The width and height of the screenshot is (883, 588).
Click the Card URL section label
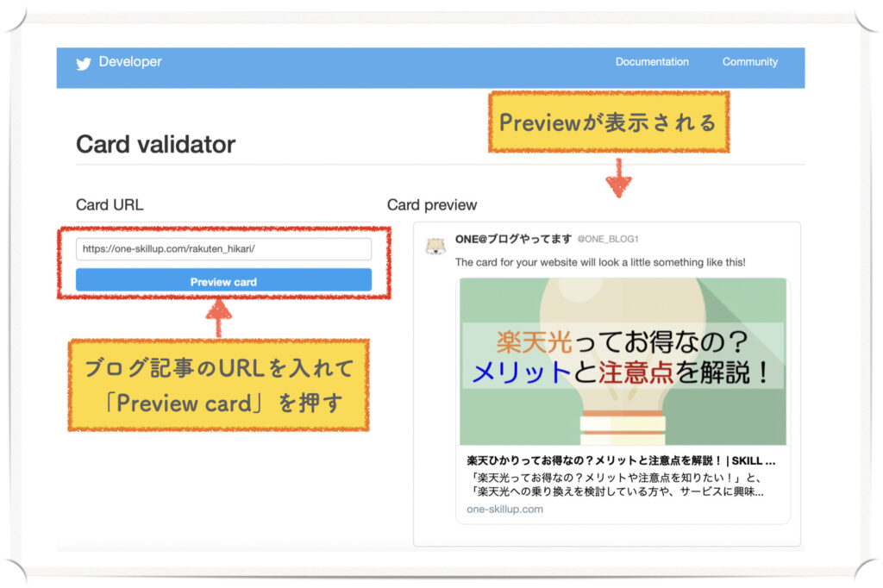pos(110,205)
